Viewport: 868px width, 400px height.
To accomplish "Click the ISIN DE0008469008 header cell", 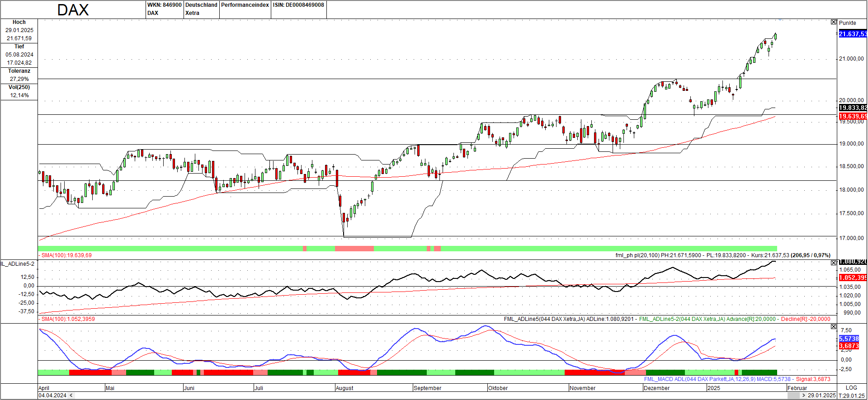I will tap(298, 5).
